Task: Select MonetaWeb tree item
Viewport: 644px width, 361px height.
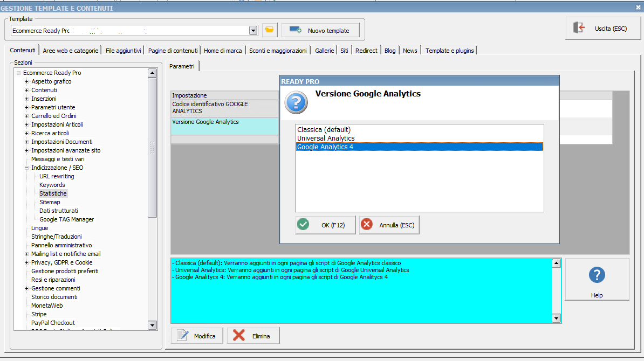Action: tap(47, 305)
